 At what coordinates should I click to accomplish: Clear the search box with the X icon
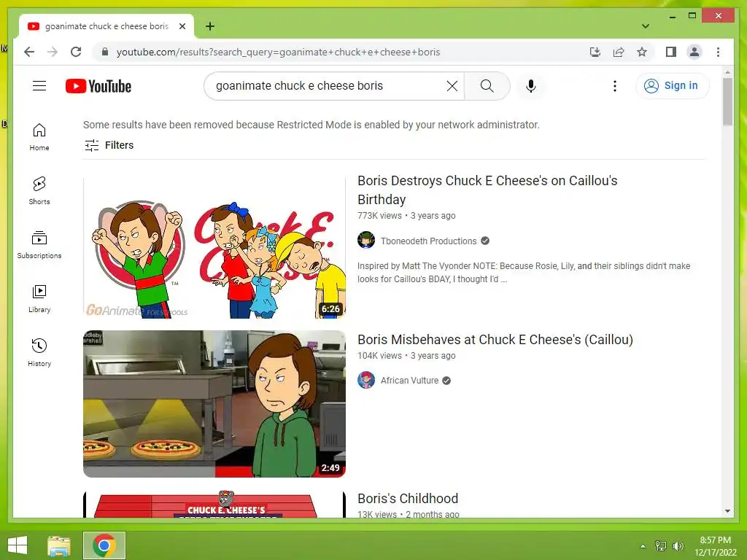coord(452,86)
